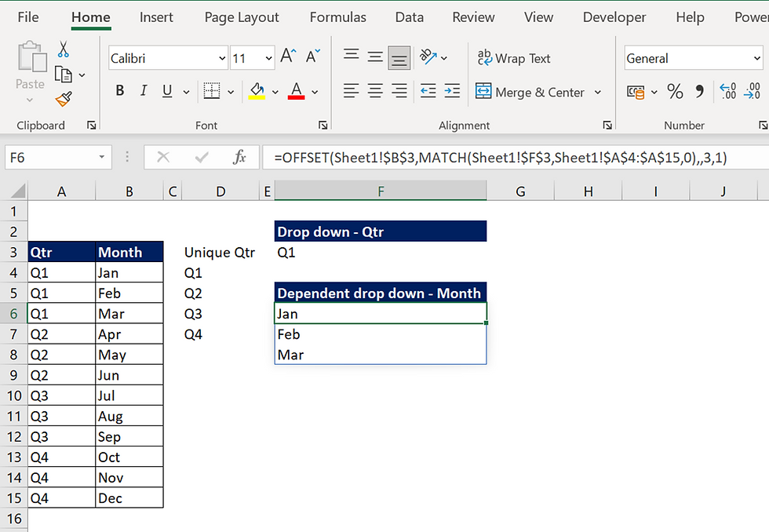The image size is (769, 532).
Task: Switch to the Data tab
Action: [409, 17]
